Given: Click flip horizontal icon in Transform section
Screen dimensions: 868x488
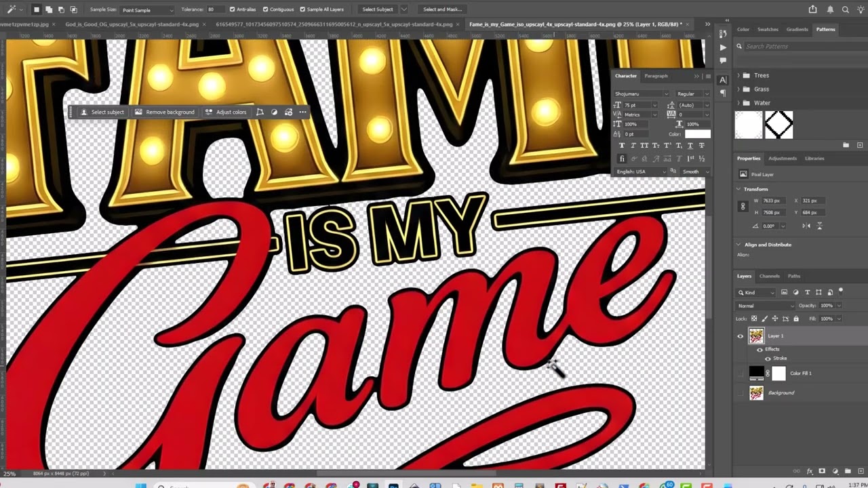Looking at the screenshot, I should pos(806,226).
